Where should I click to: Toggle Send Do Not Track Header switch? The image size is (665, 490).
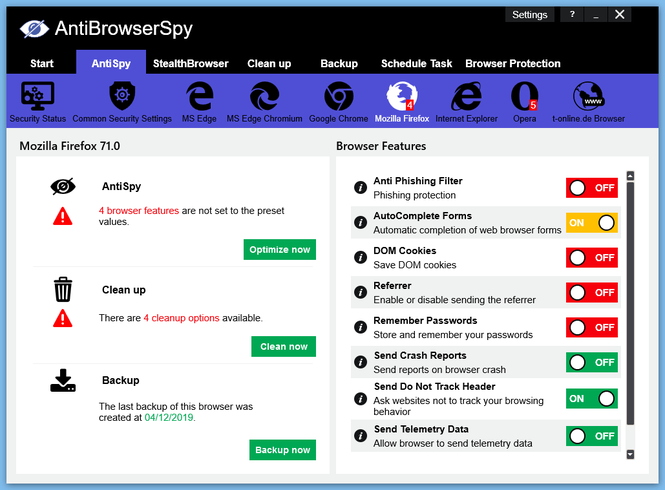tap(592, 399)
